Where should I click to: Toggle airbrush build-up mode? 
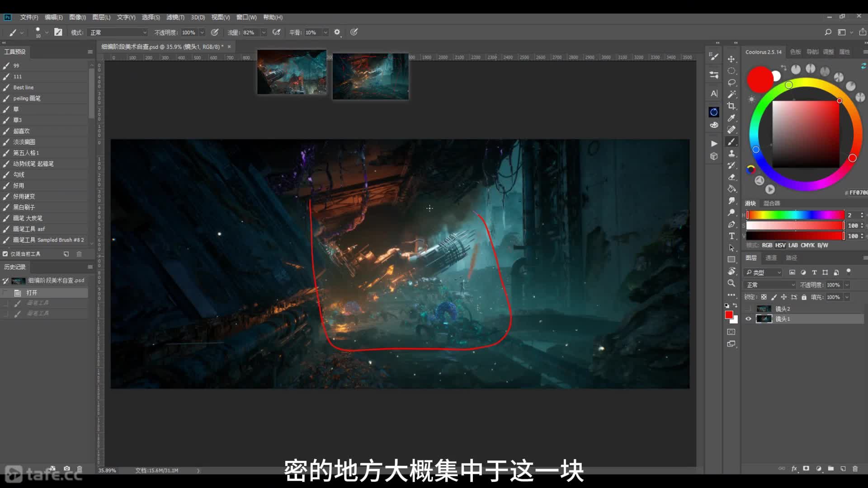(276, 32)
